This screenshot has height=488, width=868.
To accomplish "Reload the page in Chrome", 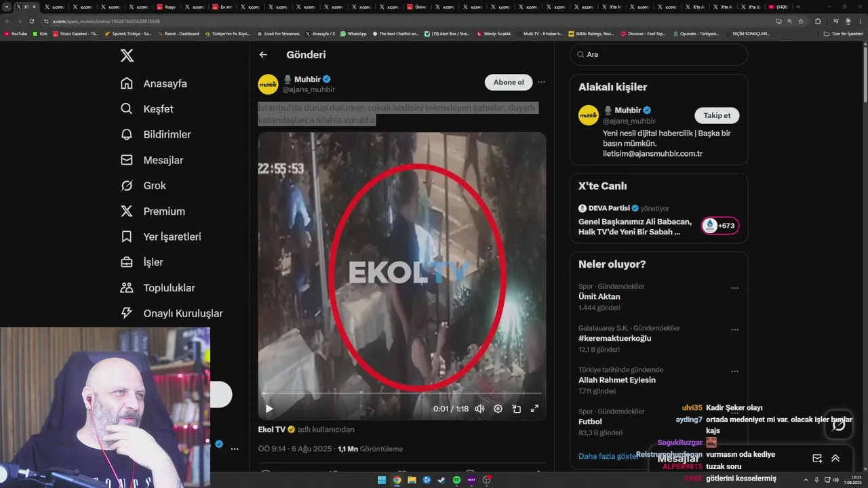I will click(x=31, y=21).
